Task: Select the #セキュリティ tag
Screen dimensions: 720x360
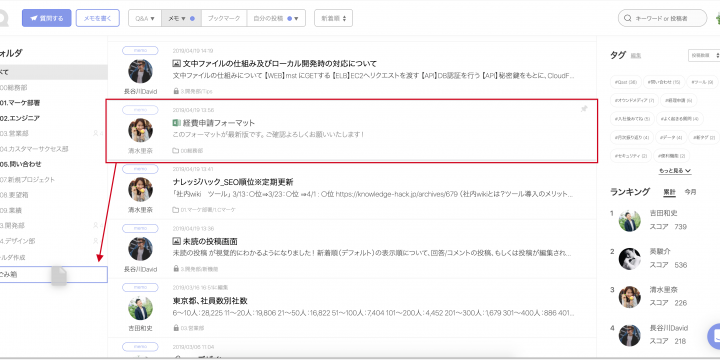Action: 630,156
